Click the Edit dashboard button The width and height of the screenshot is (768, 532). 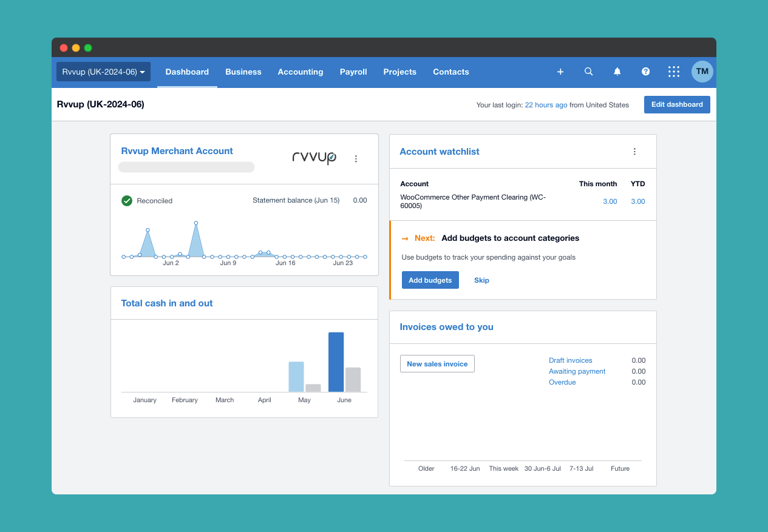(676, 104)
